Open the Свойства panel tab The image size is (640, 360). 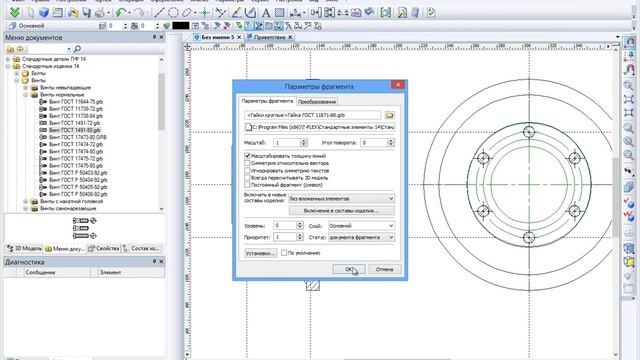[104, 248]
